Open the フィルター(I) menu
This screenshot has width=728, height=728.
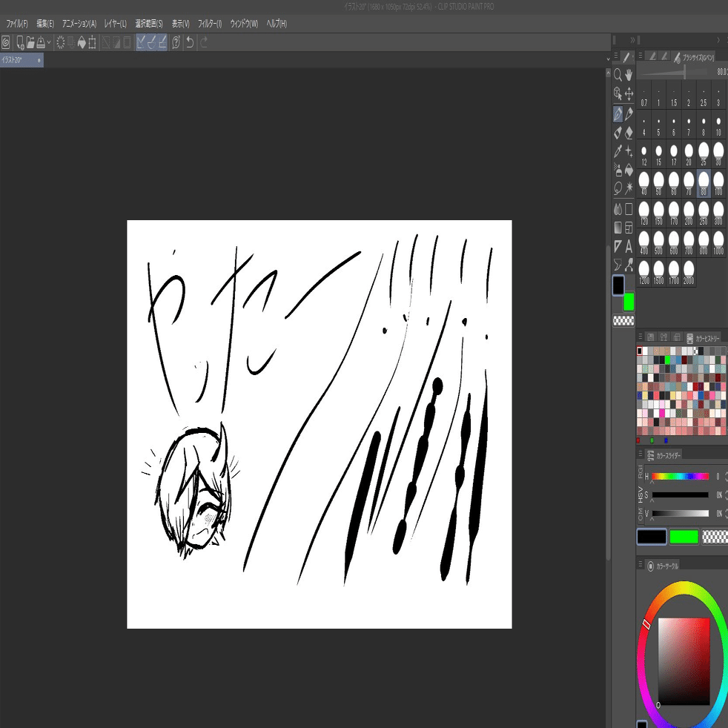(210, 24)
